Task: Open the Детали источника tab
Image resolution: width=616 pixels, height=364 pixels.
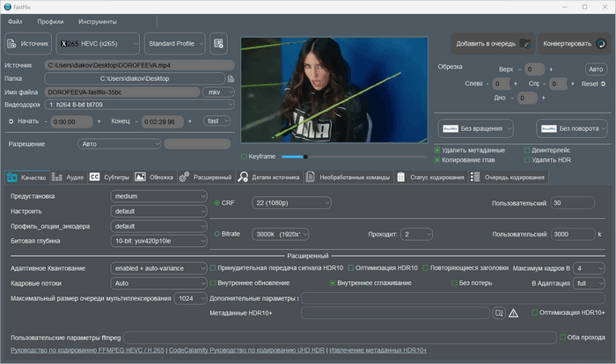Action: (269, 178)
